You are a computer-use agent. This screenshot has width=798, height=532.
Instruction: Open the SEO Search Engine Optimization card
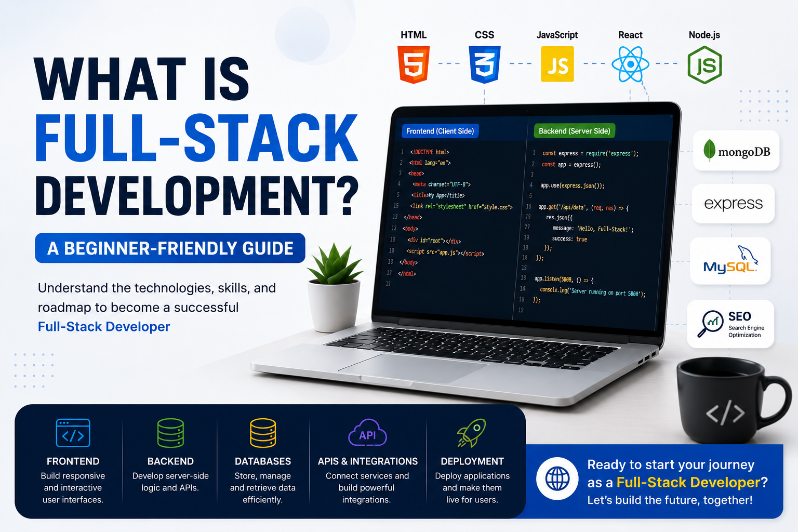click(x=730, y=324)
